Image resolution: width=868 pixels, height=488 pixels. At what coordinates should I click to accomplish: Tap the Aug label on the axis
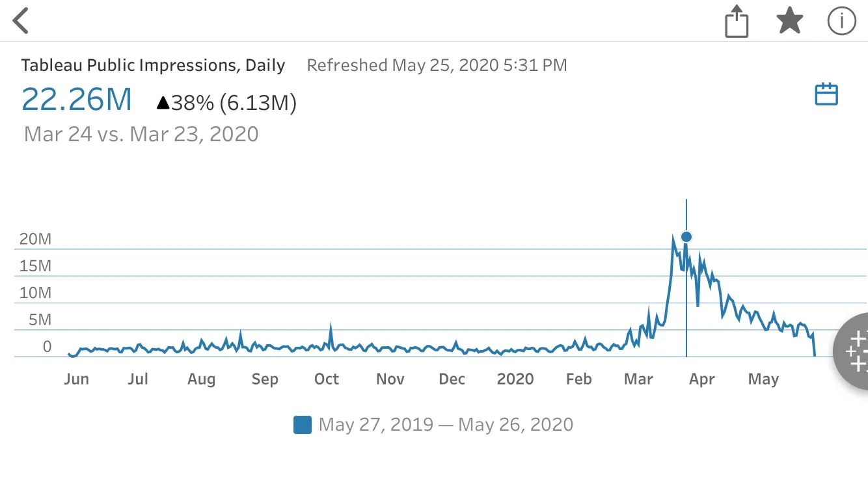[x=201, y=379]
